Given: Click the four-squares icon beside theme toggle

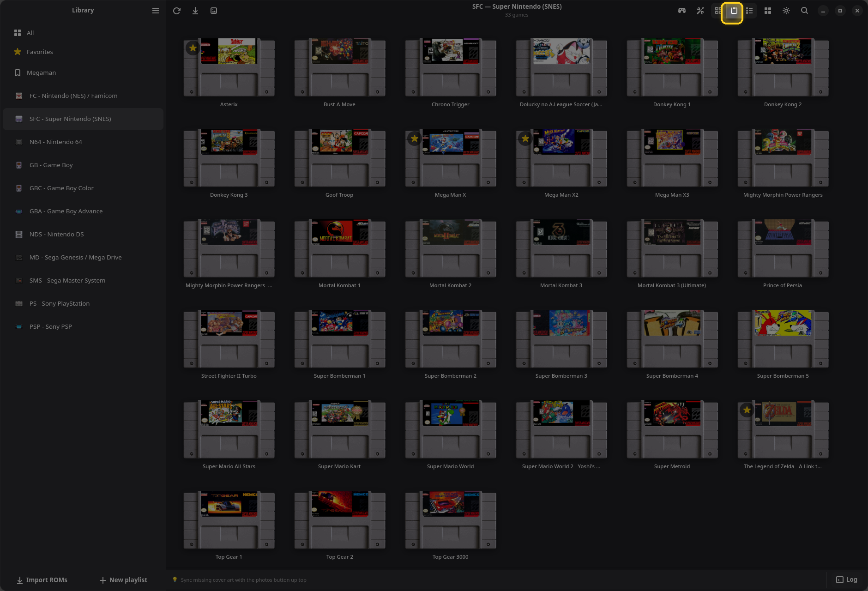Looking at the screenshot, I should (768, 11).
